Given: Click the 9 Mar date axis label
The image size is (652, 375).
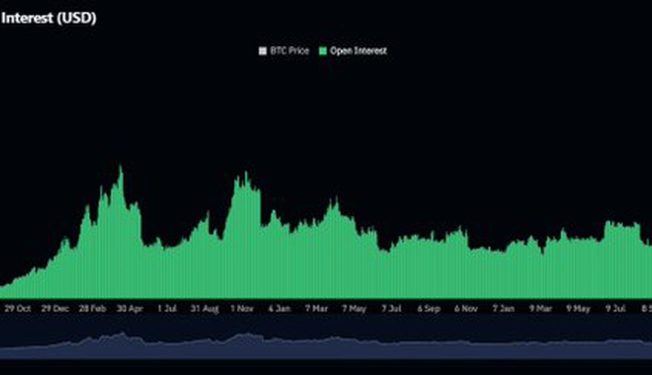Looking at the screenshot, I should (541, 308).
